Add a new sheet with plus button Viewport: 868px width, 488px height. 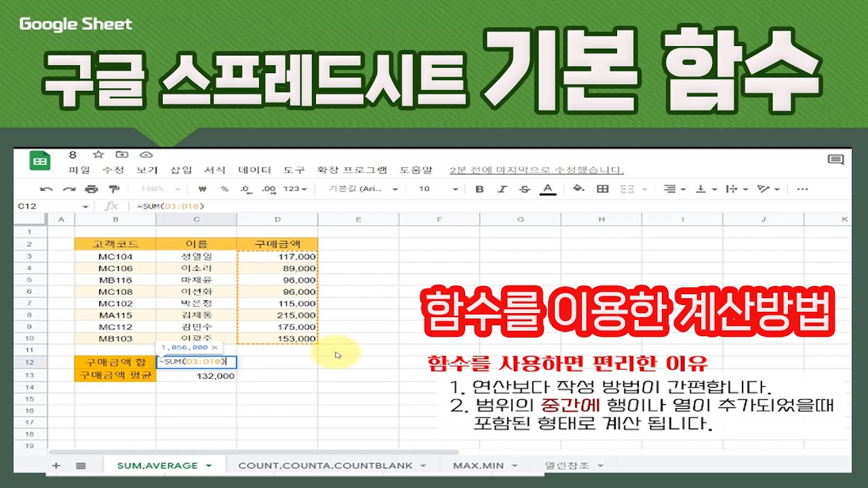point(56,466)
